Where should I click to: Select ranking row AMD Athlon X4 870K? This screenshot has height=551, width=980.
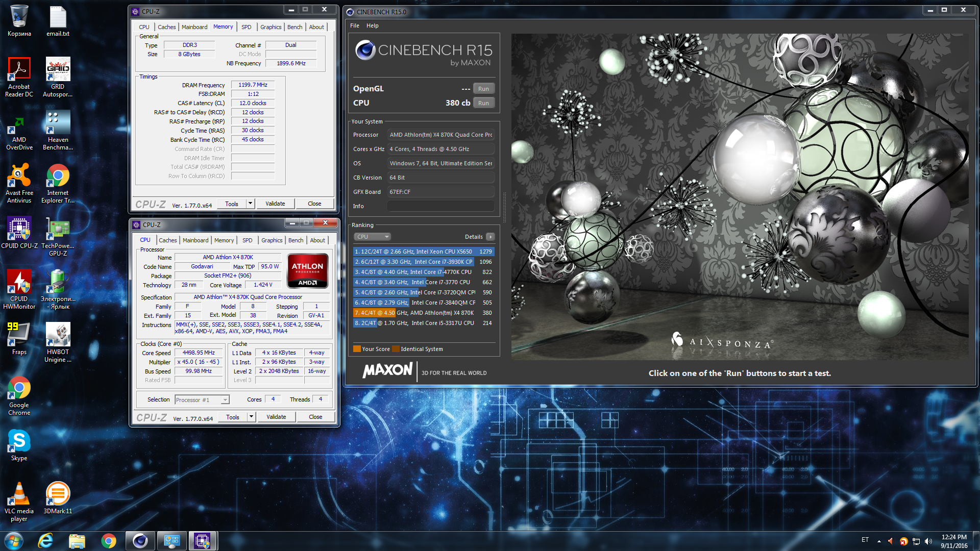[424, 313]
